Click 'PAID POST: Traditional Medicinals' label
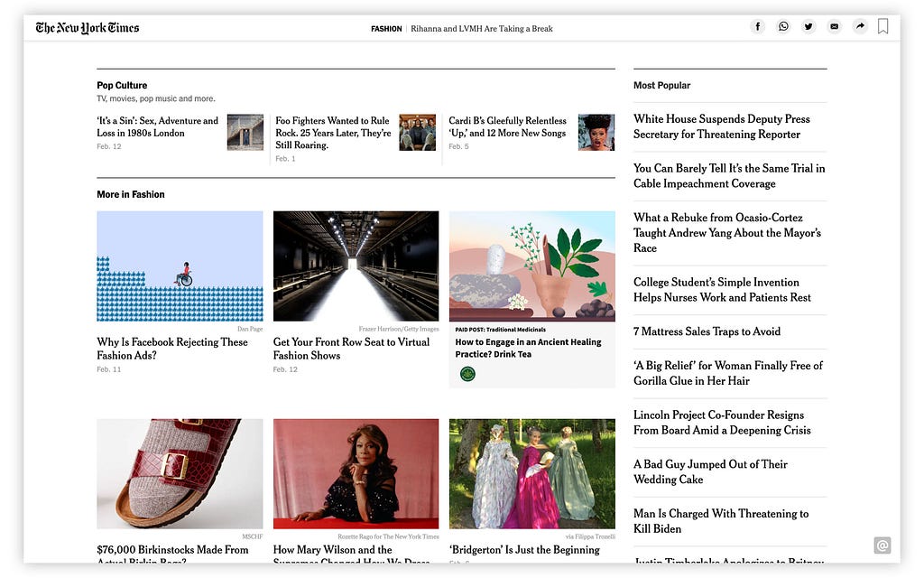924x578 pixels. click(x=500, y=329)
